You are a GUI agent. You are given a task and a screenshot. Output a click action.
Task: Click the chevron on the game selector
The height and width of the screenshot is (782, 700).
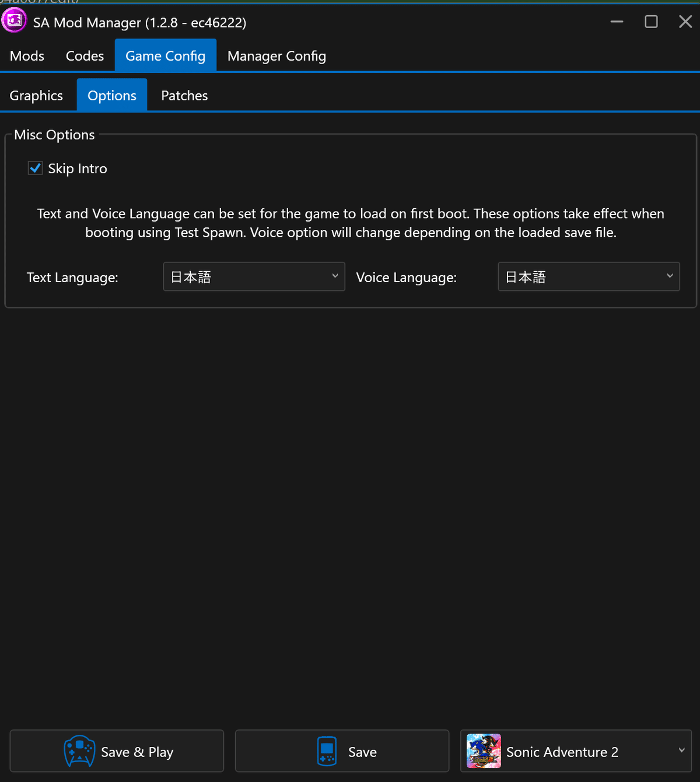pyautogui.click(x=681, y=751)
